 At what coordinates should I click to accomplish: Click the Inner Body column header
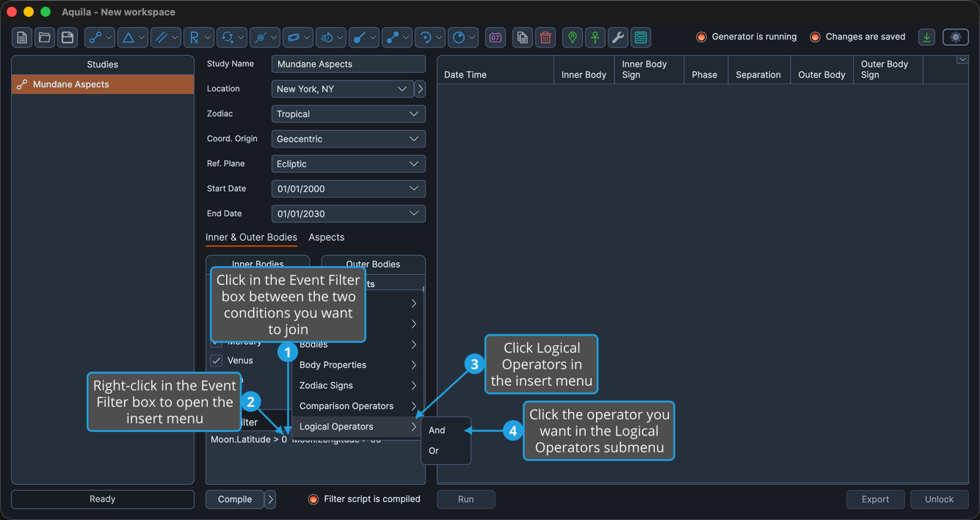584,70
